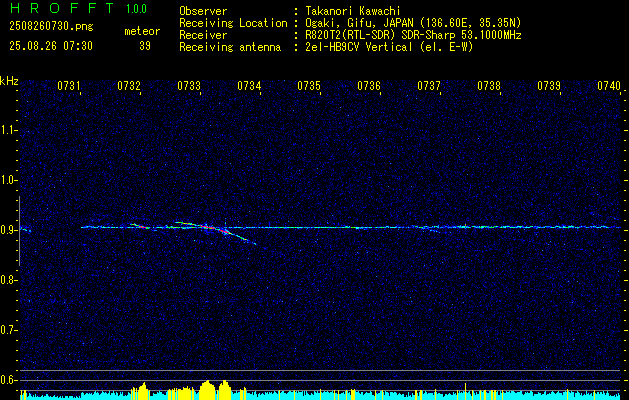This screenshot has height=400, width=629.
Task: Click the file name 2508260730.png
Action: [x=51, y=26]
